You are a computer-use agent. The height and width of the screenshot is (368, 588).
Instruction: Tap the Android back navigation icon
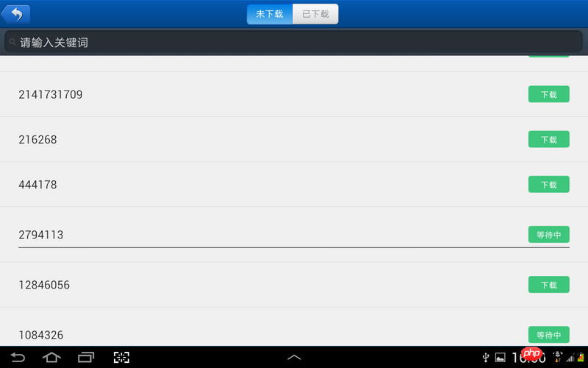point(18,357)
